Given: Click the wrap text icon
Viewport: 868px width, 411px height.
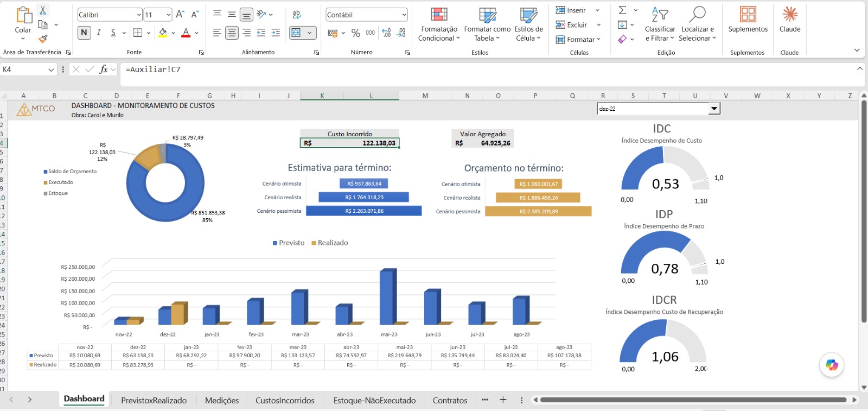Looking at the screenshot, I should tap(297, 15).
